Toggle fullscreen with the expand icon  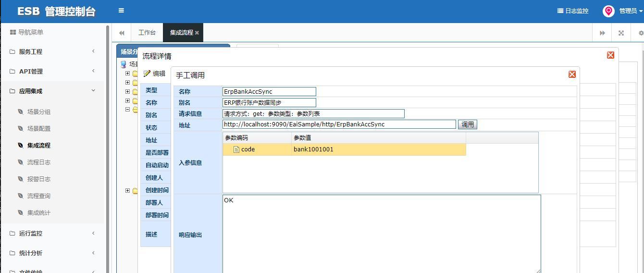621,33
